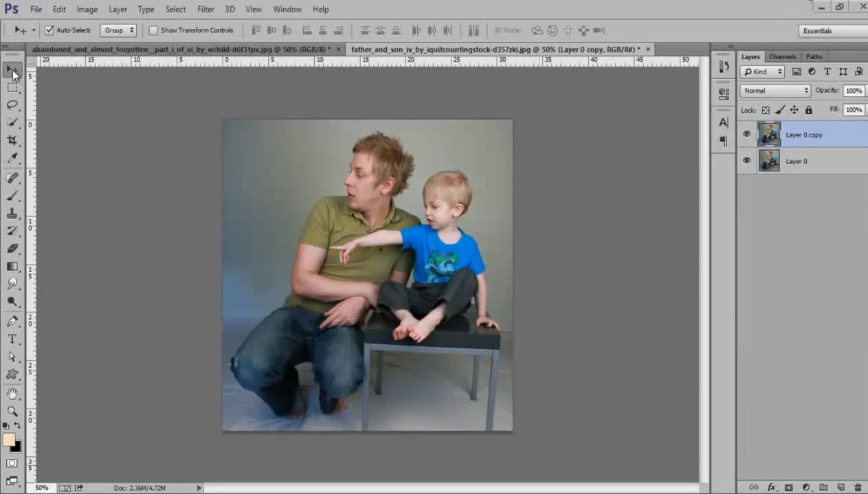Create a new layer
This screenshot has height=494, width=868.
coord(841,487)
